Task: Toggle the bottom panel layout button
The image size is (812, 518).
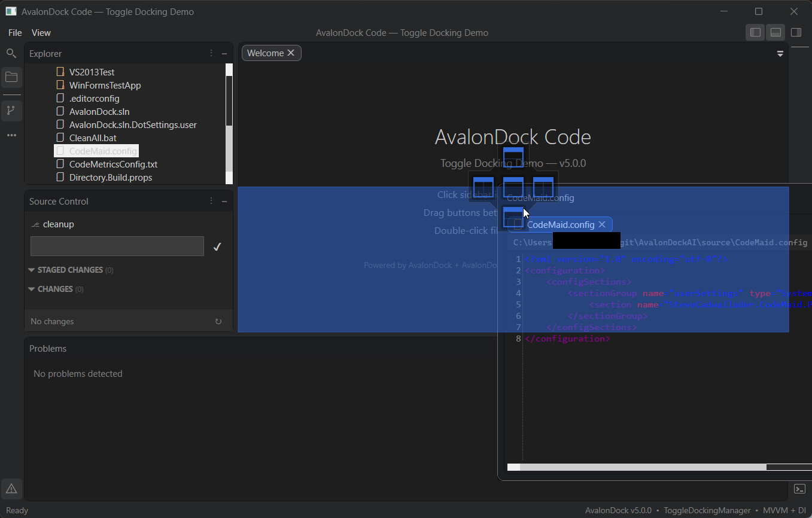Action: [775, 32]
